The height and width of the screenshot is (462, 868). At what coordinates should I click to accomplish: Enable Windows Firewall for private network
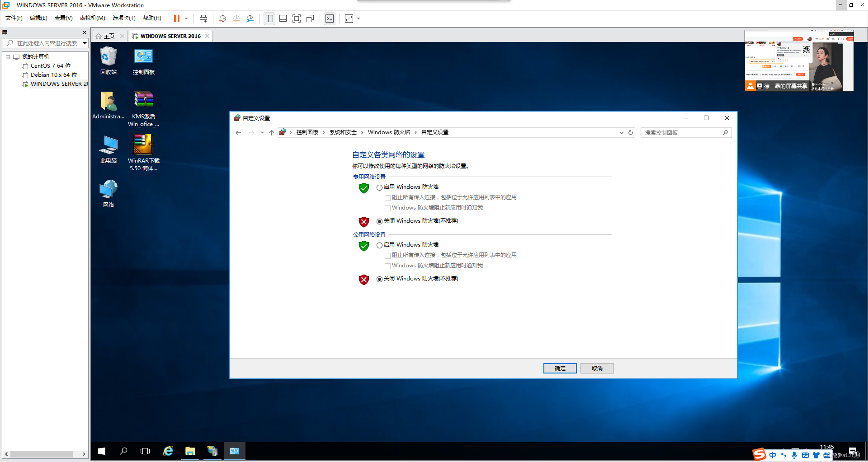point(379,187)
